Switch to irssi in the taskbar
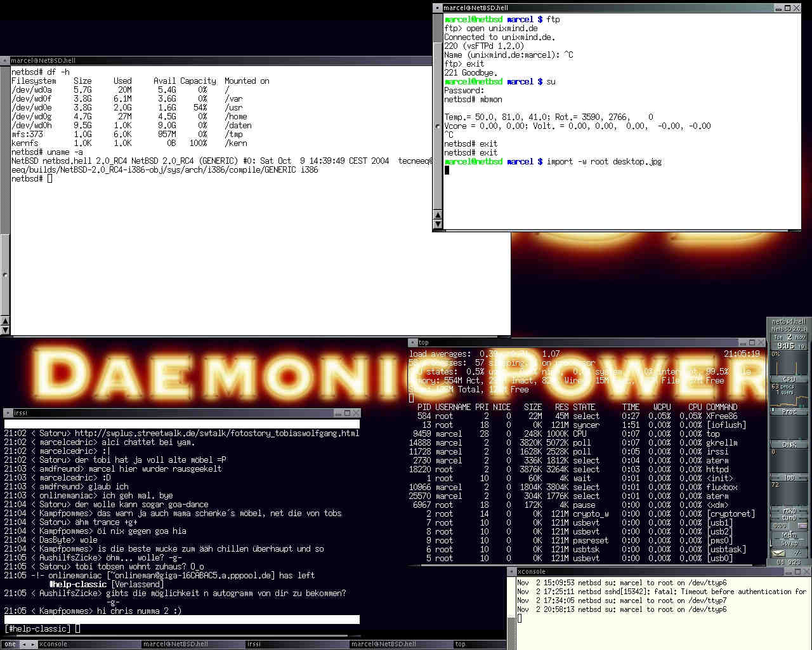Viewport: 812px width, 650px height. click(x=297, y=644)
